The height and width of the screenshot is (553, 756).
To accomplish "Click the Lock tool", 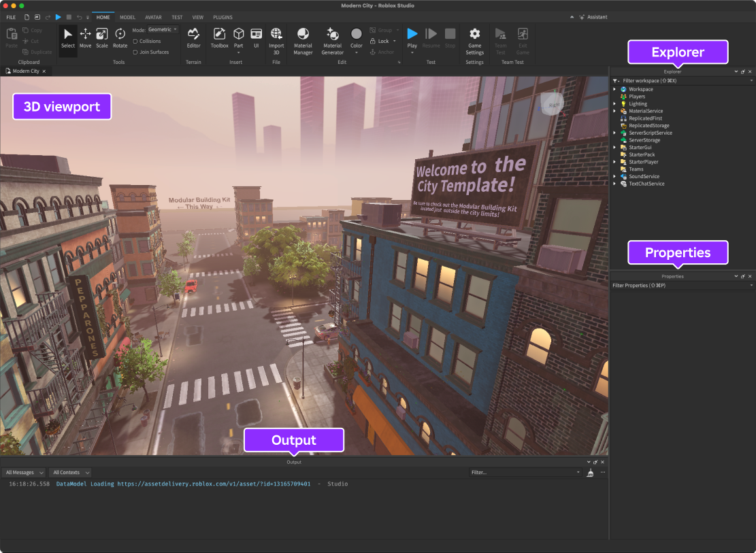I will (x=380, y=41).
